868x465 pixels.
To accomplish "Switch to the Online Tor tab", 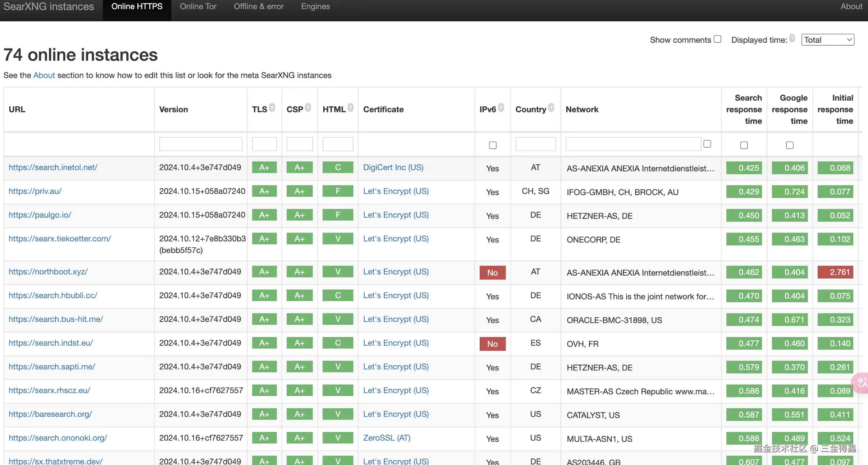I will pos(198,6).
